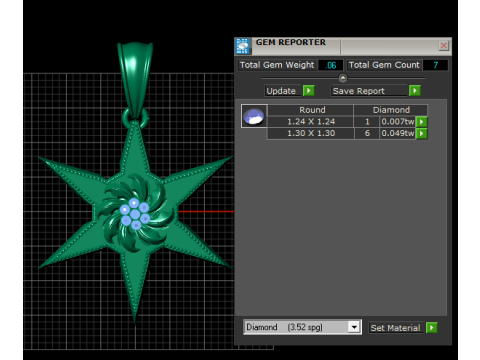The height and width of the screenshot is (360, 480).
Task: Click the count cell showing 1
Action: (367, 122)
